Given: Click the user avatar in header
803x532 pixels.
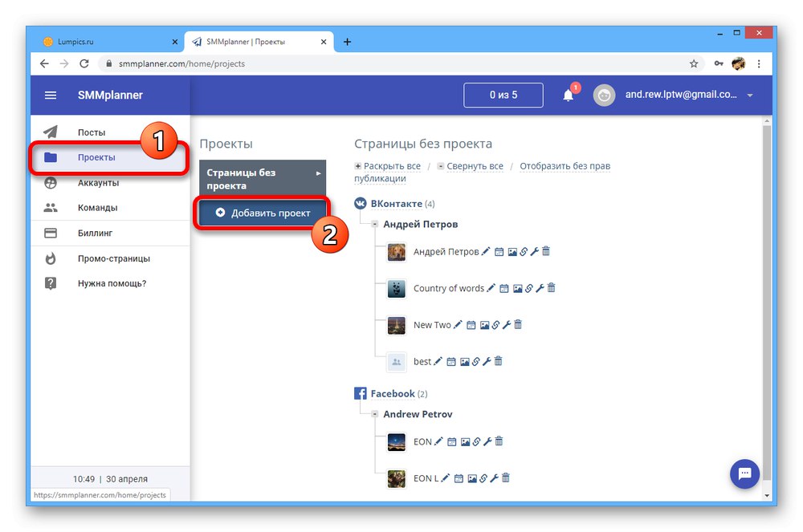Looking at the screenshot, I should [x=604, y=95].
